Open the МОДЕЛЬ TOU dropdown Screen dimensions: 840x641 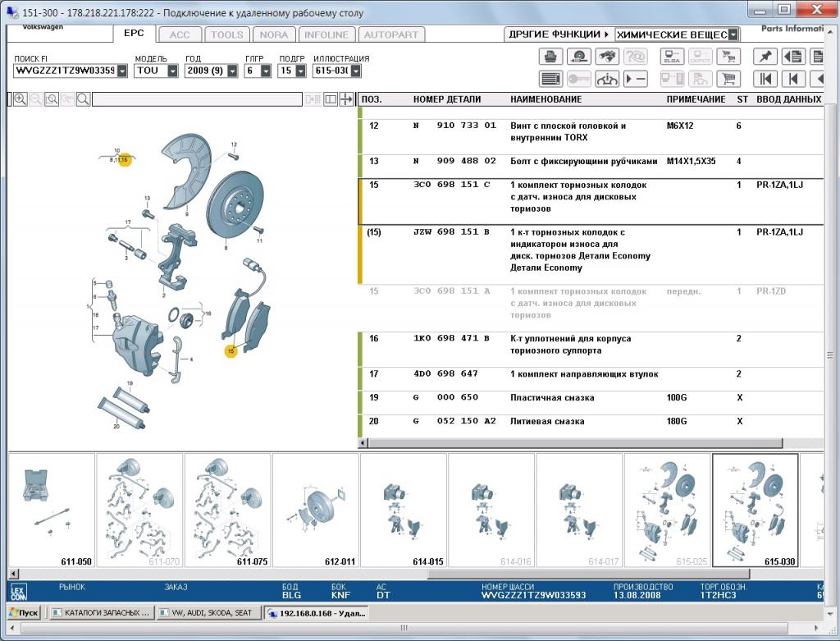click(172, 71)
